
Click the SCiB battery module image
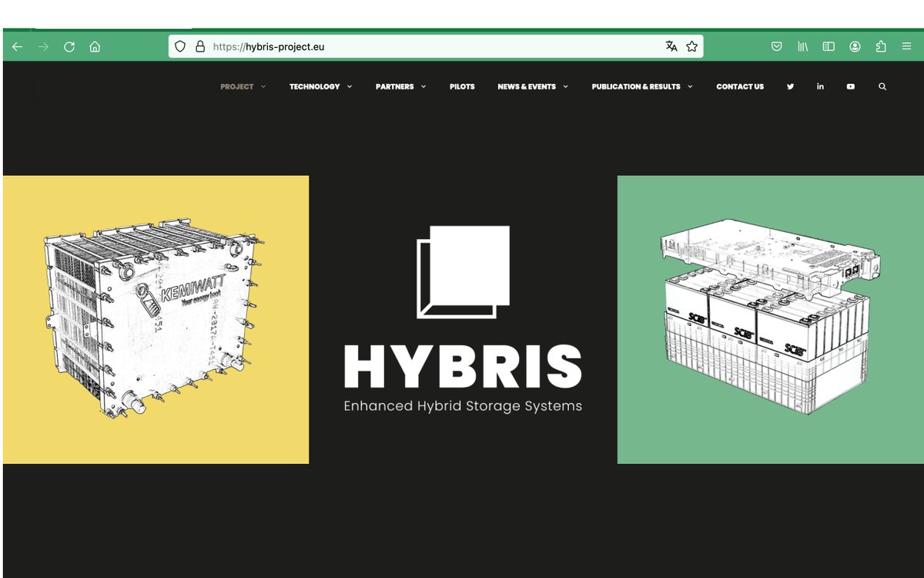[770, 320]
